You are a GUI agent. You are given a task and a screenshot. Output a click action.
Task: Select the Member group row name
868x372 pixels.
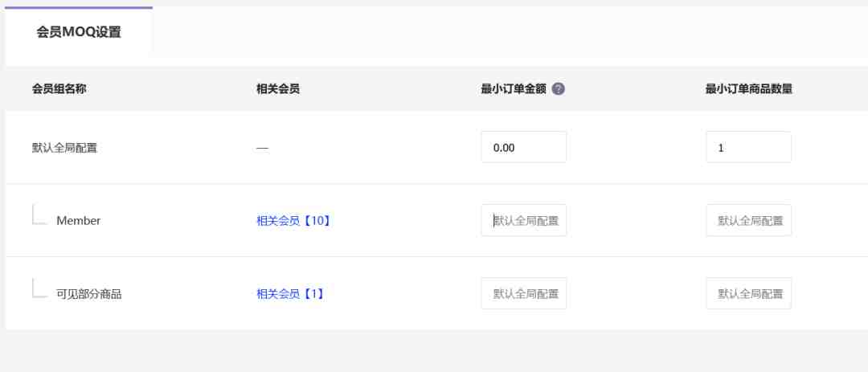79,221
